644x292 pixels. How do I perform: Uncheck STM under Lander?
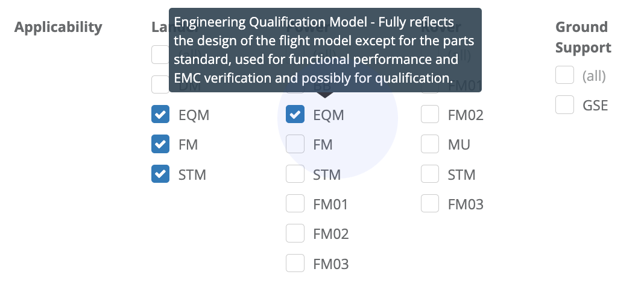(x=160, y=174)
